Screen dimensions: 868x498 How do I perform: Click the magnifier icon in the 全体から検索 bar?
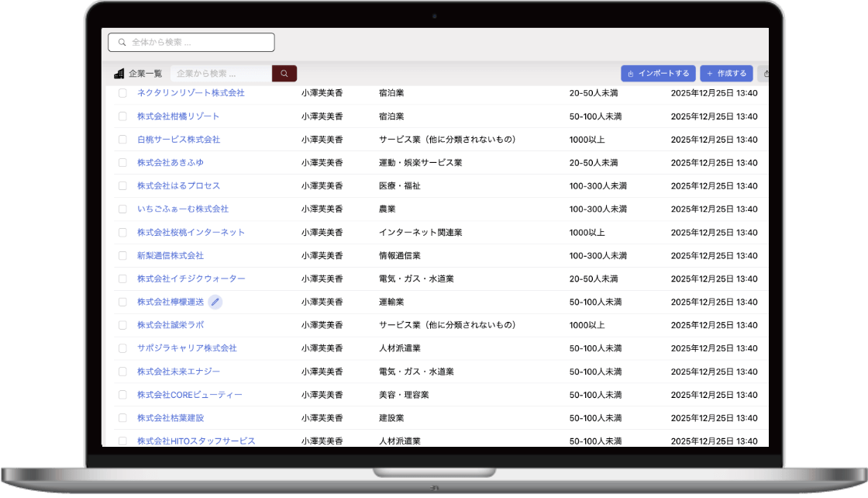click(122, 42)
